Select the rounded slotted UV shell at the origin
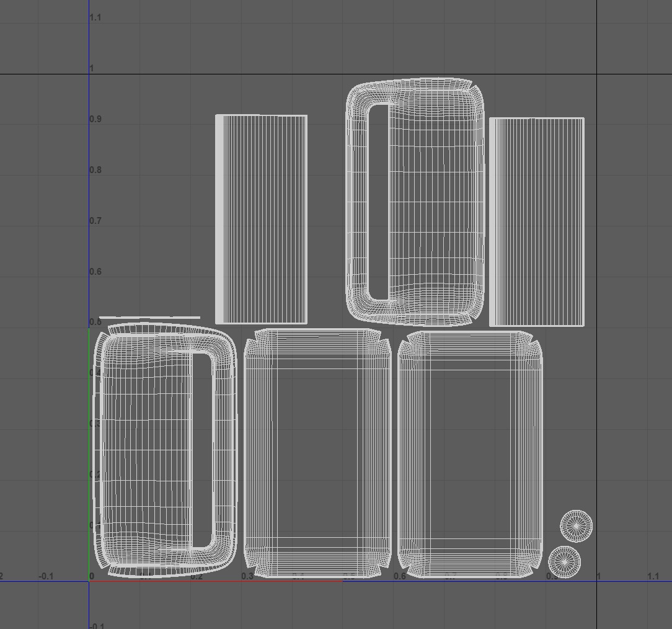The image size is (672, 629). coord(165,450)
